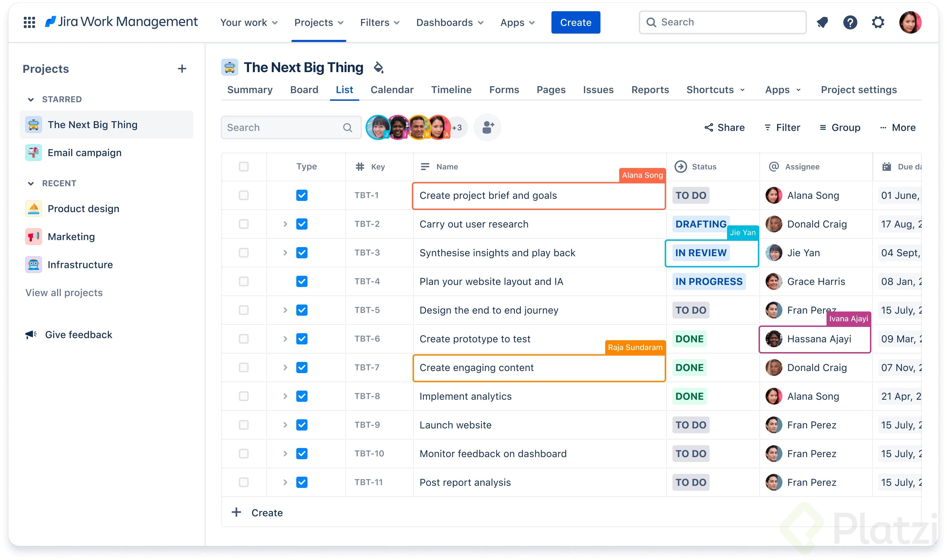
Task: Open the app switcher grid icon
Action: pyautogui.click(x=29, y=22)
